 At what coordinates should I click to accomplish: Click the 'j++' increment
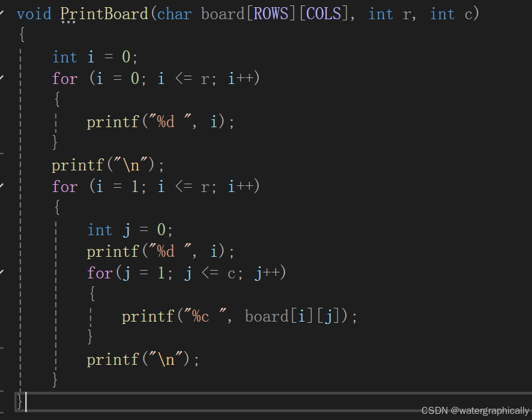[x=267, y=273]
